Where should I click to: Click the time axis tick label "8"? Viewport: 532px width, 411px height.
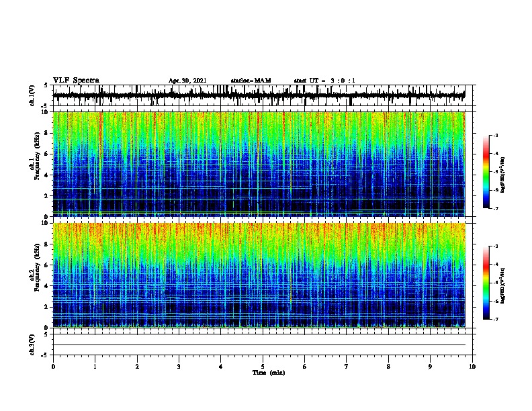(x=388, y=367)
